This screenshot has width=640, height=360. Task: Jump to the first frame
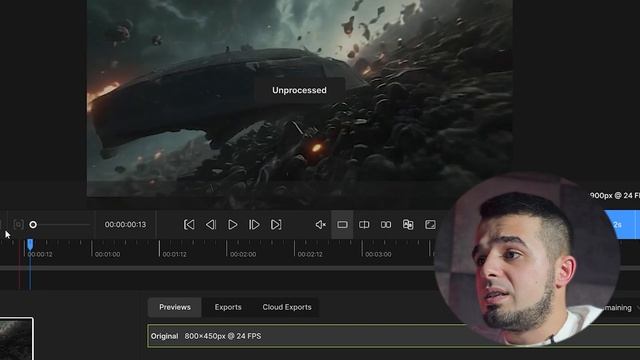coord(189,224)
